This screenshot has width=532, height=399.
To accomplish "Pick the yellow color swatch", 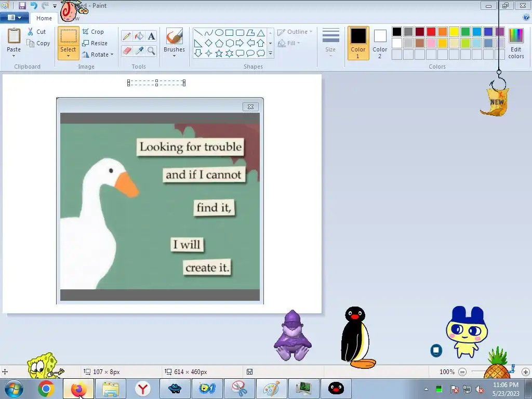I will [454, 32].
